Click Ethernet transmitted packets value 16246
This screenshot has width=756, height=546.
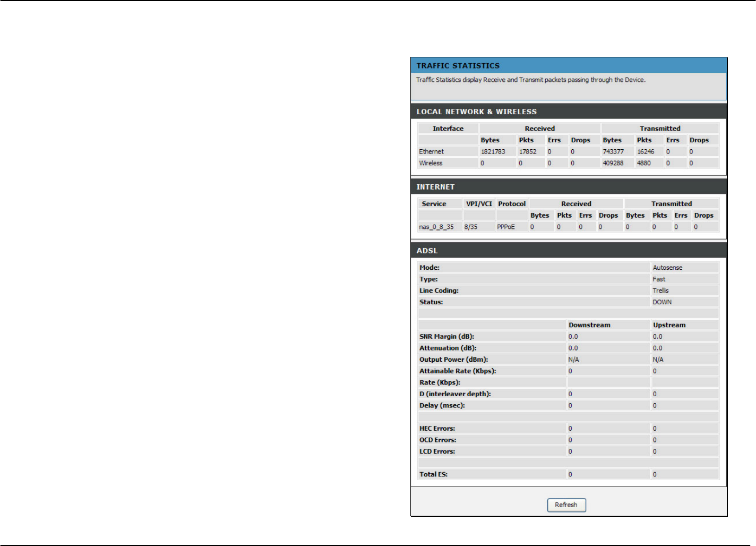point(646,152)
